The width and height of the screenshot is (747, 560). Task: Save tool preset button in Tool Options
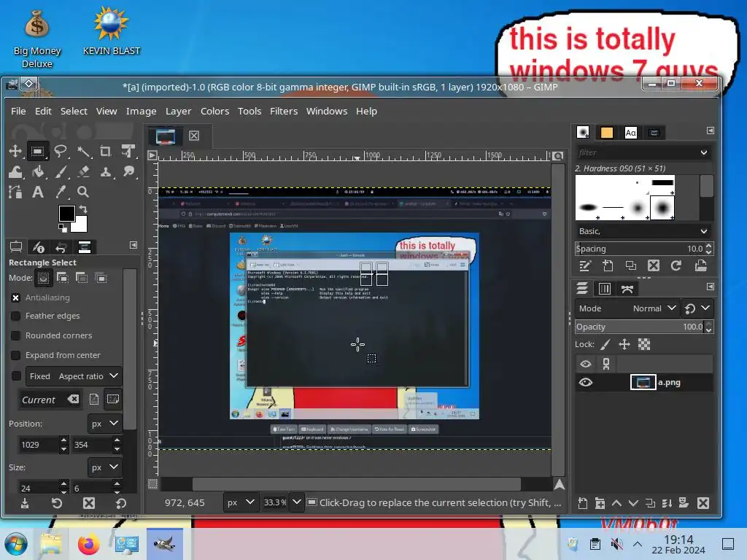pos(24,503)
